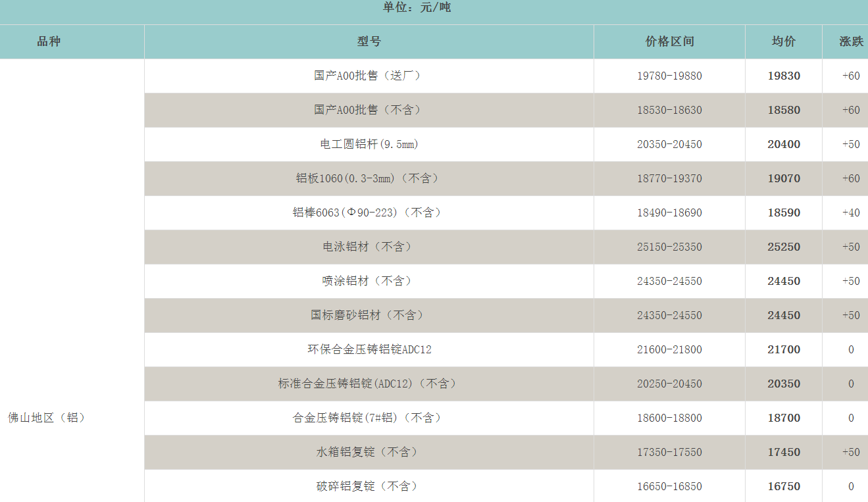Select the 涨跌 column header
This screenshot has height=502, width=868.
[851, 41]
